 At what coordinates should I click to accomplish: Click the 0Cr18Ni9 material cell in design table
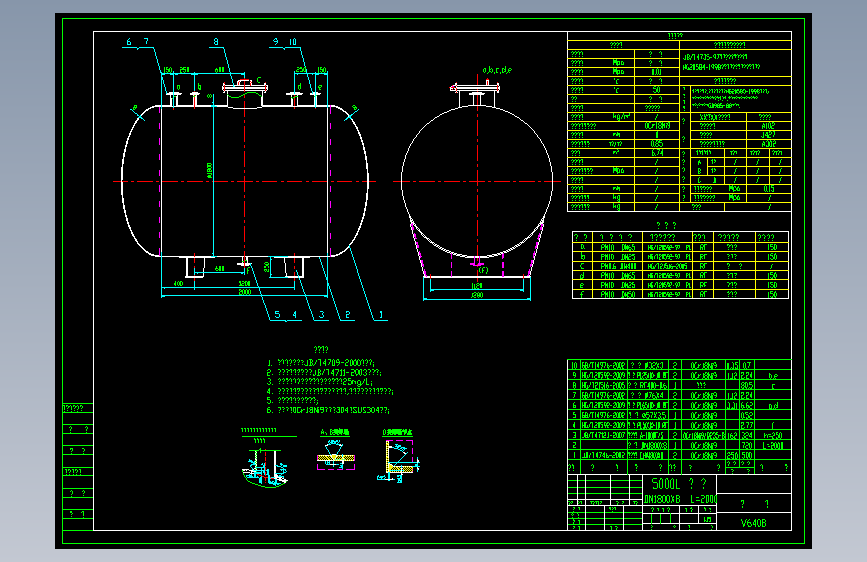point(657,126)
